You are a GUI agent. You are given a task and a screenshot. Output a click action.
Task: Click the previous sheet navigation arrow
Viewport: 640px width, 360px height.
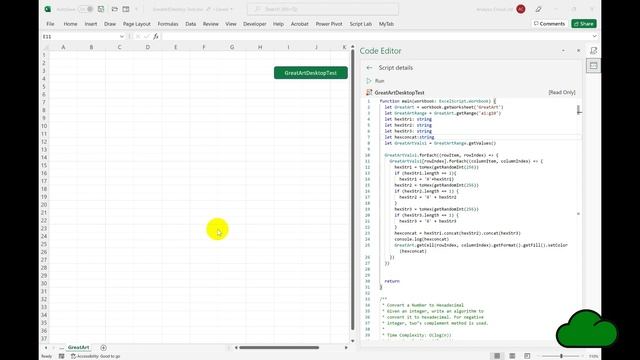tap(46, 348)
